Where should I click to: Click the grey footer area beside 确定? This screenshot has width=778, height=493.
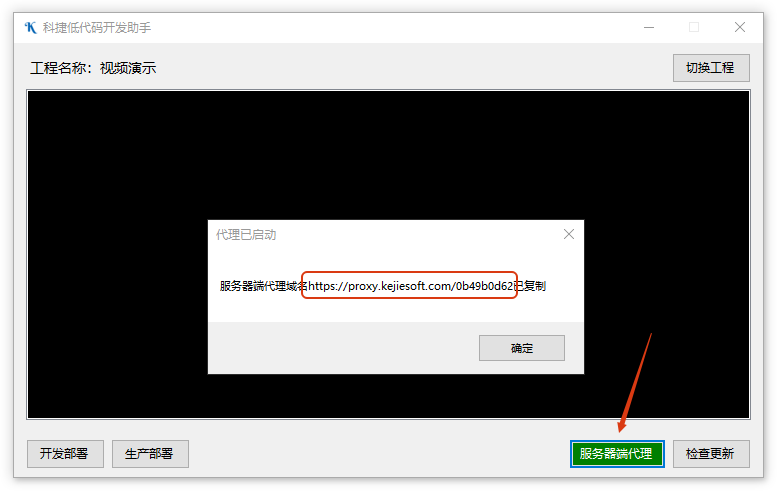coord(340,348)
